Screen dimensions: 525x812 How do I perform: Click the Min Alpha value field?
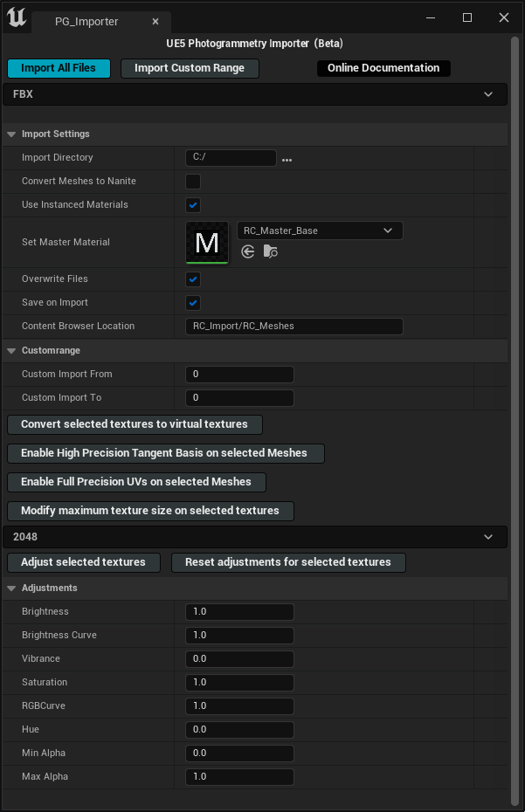[x=239, y=754]
